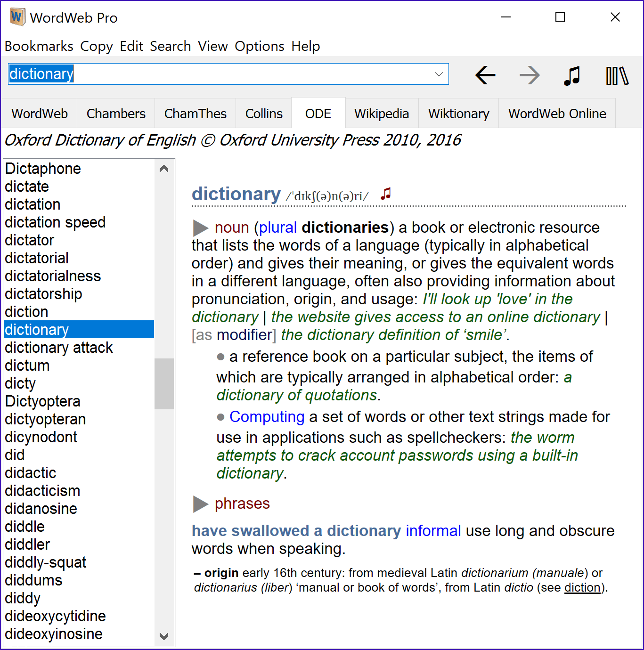This screenshot has width=644, height=650.
Task: Click the 'Computing' link in the definition
Action: 267,417
